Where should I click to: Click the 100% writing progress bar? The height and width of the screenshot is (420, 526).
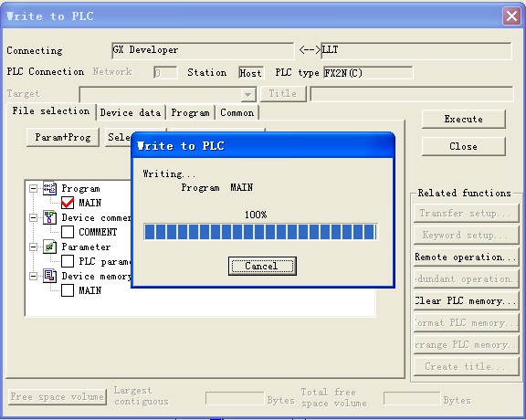tap(260, 232)
